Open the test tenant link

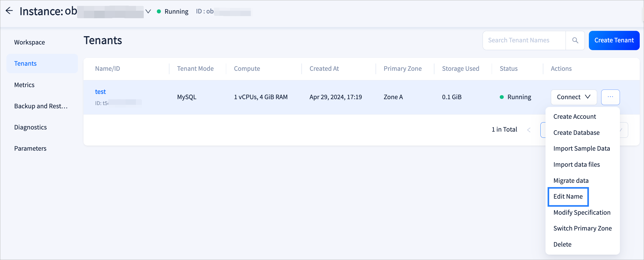point(100,92)
